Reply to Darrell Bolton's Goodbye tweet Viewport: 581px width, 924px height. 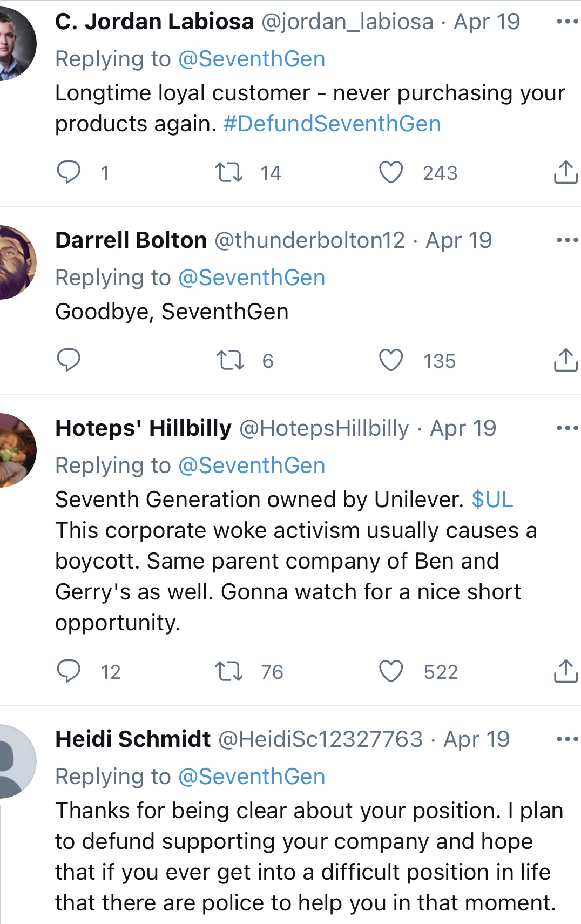[69, 360]
